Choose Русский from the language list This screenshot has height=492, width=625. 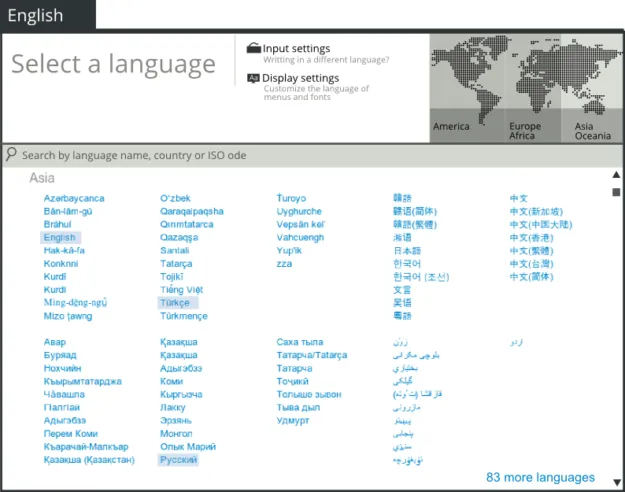pyautogui.click(x=178, y=460)
